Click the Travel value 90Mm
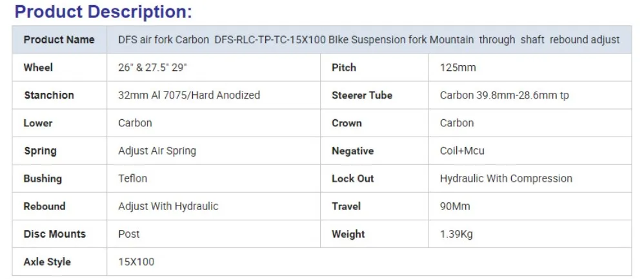Image resolution: width=644 pixels, height=279 pixels. pos(455,206)
